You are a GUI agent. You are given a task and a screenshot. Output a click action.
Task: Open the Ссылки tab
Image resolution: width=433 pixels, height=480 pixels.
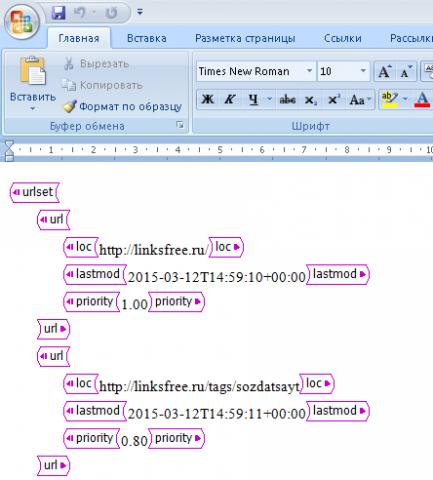point(343,38)
